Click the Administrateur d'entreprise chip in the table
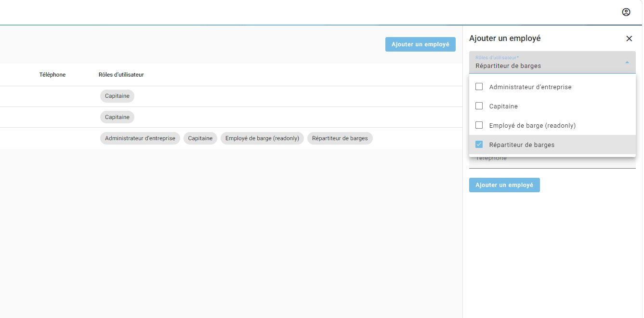This screenshot has height=318, width=644. point(140,138)
